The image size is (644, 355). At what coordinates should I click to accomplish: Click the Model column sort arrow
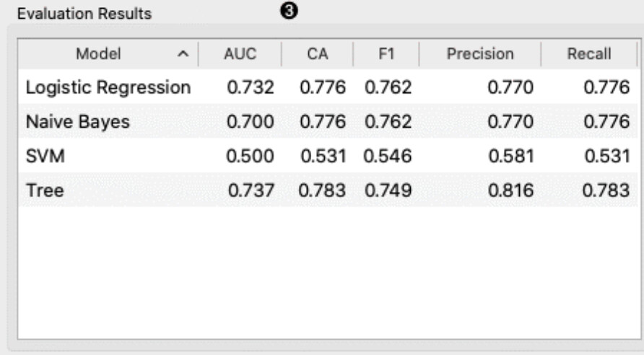click(x=183, y=54)
